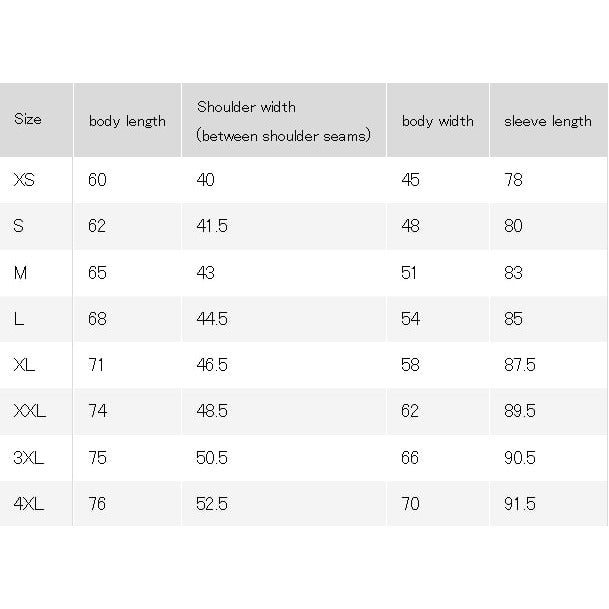Click the L size row label
The height and width of the screenshot is (609, 609).
tap(19, 319)
